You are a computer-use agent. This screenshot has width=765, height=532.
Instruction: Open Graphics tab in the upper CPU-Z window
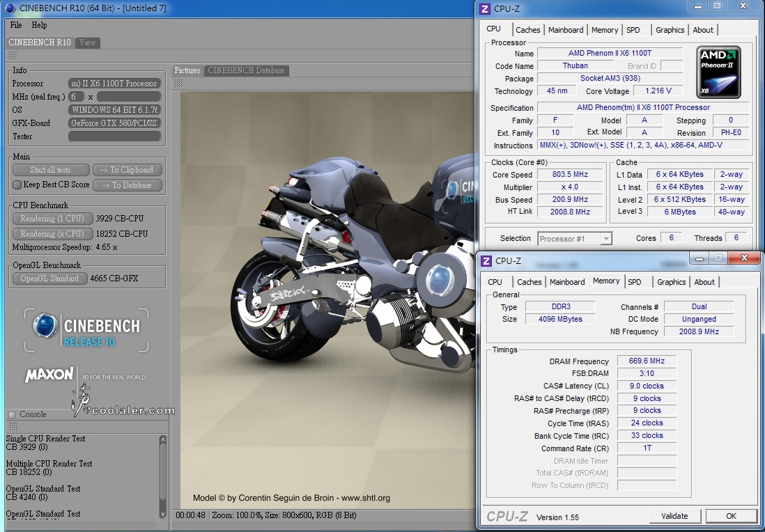coord(670,30)
